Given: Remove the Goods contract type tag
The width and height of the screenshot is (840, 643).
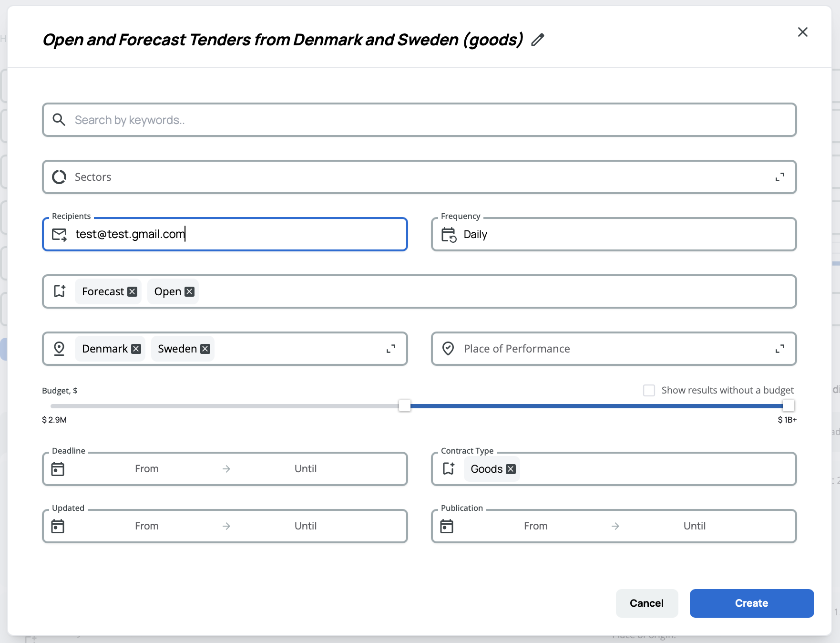Looking at the screenshot, I should pos(511,469).
